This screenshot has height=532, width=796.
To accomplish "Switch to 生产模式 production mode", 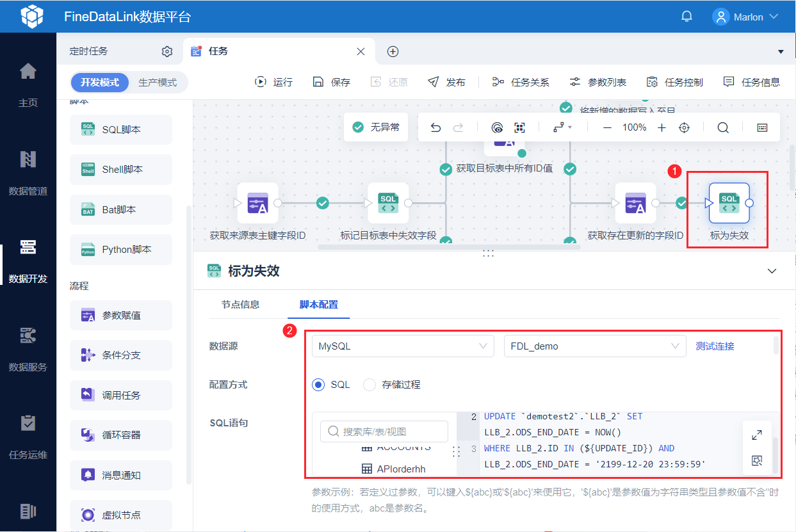I will (158, 83).
